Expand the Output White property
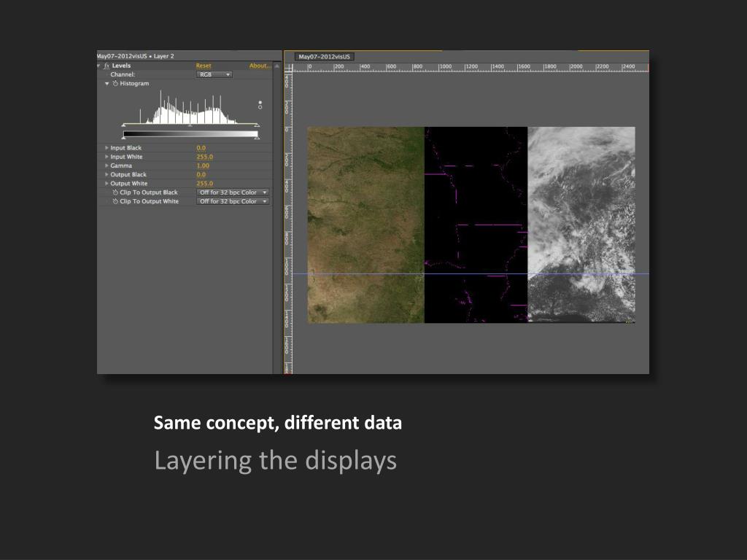The width and height of the screenshot is (747, 560). click(x=107, y=184)
